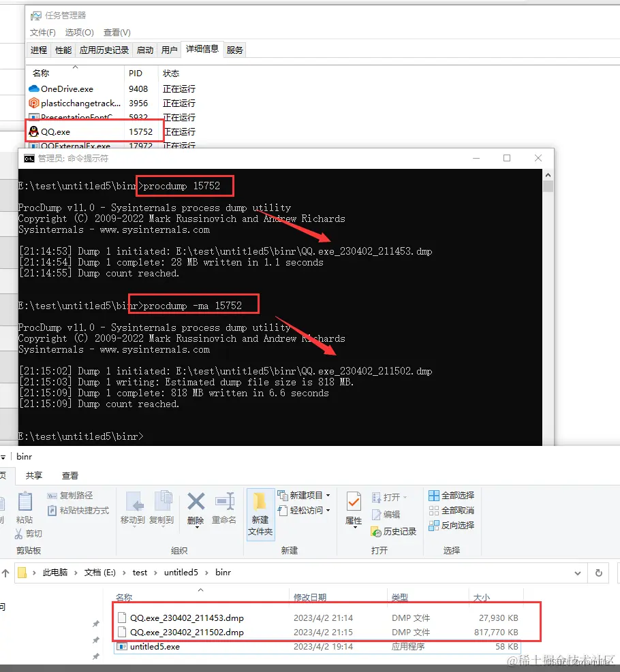This screenshot has height=672, width=620.
Task: Click the refresh button beside address bar
Action: (x=599, y=573)
